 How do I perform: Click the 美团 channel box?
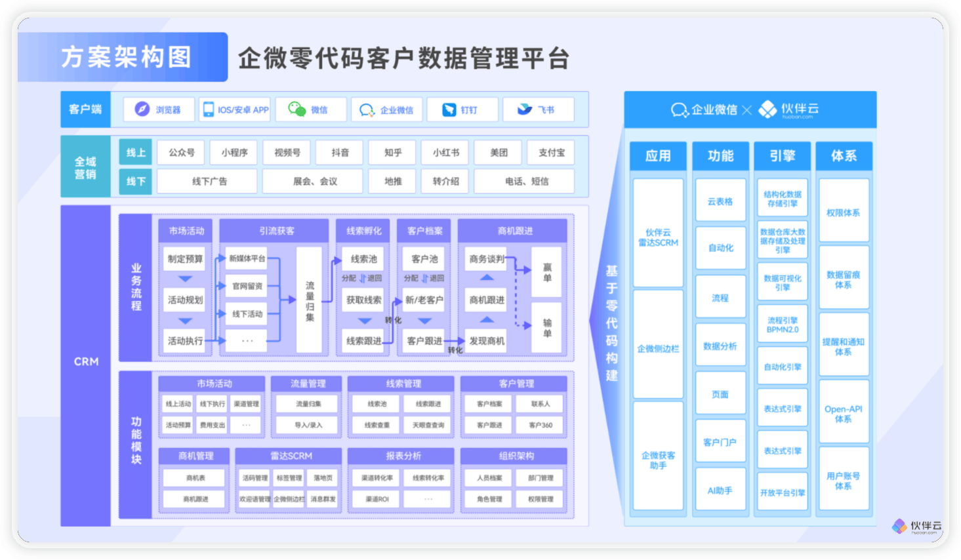click(499, 152)
